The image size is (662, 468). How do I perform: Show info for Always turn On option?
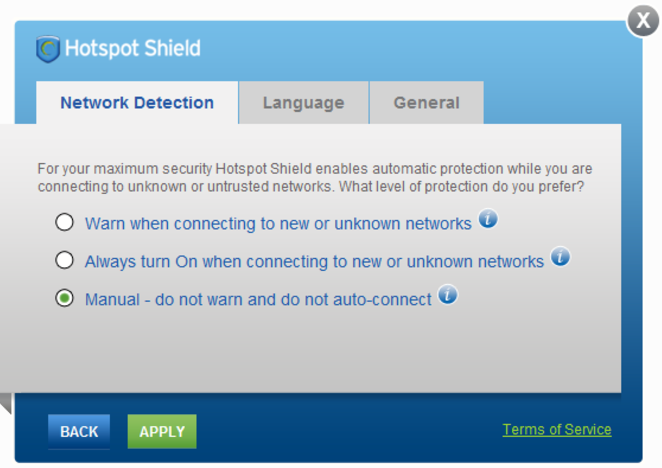(560, 256)
